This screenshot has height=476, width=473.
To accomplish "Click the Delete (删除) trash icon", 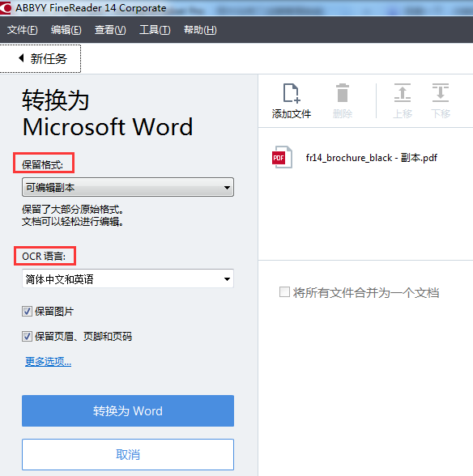I will pyautogui.click(x=343, y=93).
